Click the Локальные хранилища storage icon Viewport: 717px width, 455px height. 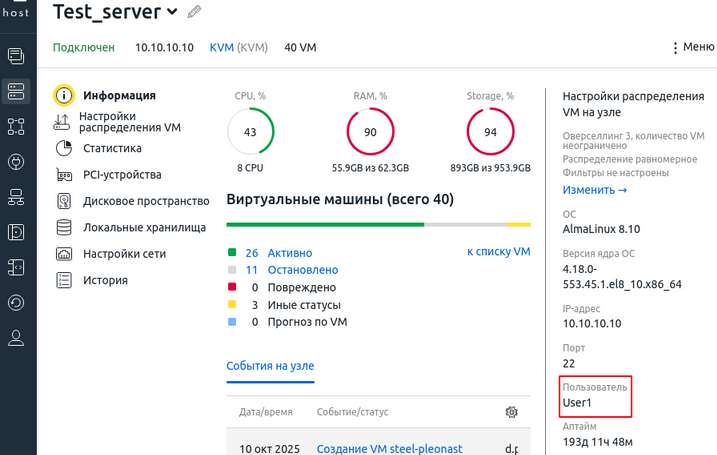pyautogui.click(x=64, y=227)
